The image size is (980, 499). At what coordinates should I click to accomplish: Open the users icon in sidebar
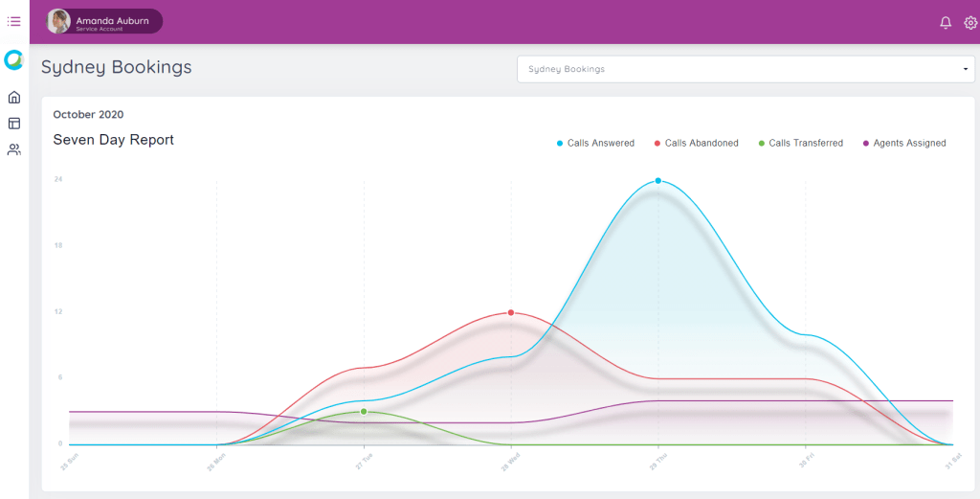[x=14, y=149]
